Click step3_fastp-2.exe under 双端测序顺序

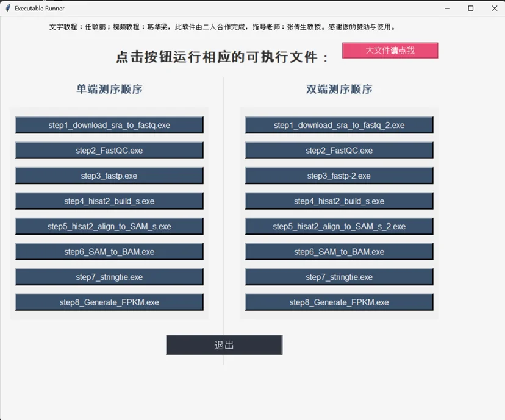(338, 176)
